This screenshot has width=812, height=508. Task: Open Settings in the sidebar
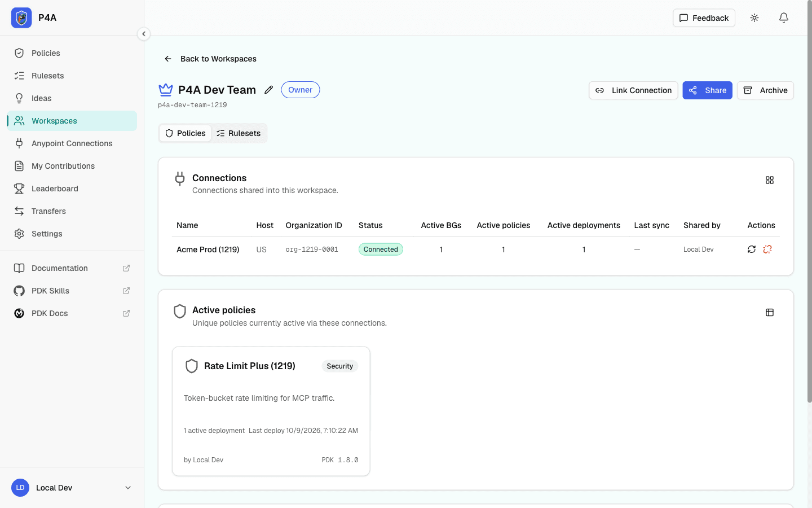[x=72, y=234]
